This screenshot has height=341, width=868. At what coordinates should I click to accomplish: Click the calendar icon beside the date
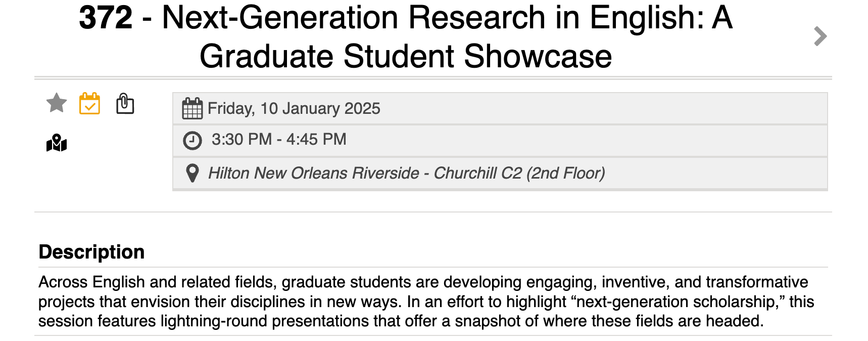pos(192,109)
